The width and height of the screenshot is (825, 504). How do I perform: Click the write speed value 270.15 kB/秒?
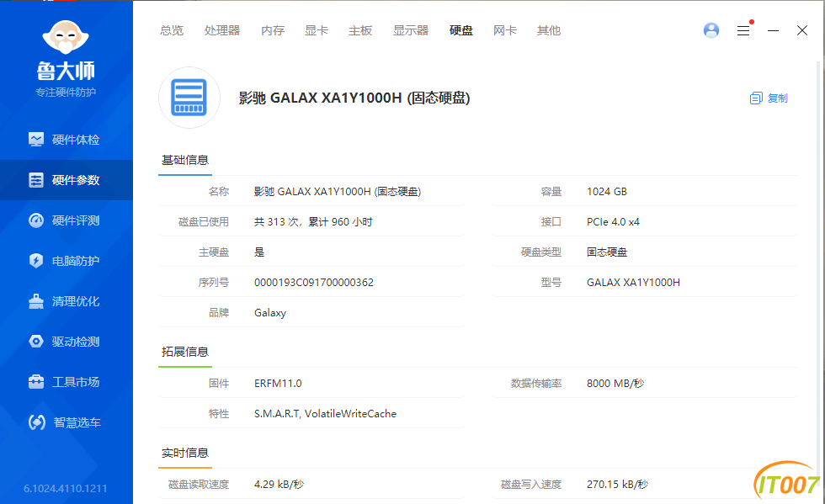[617, 485]
